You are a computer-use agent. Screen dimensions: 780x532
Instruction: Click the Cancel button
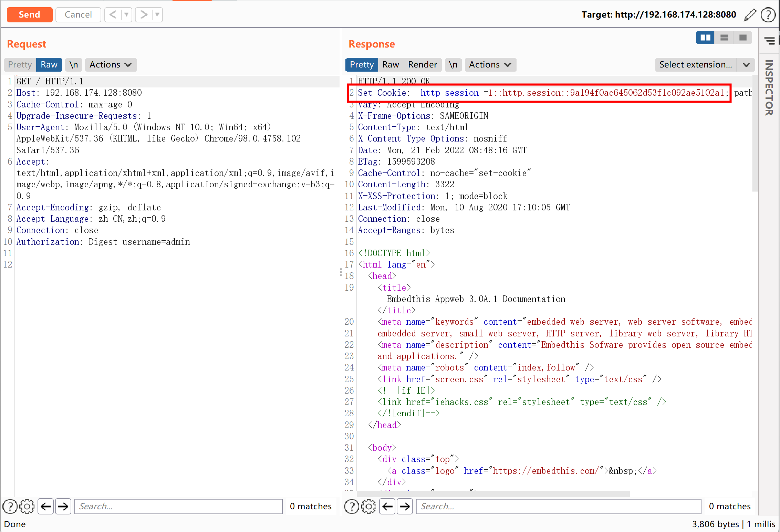point(78,15)
